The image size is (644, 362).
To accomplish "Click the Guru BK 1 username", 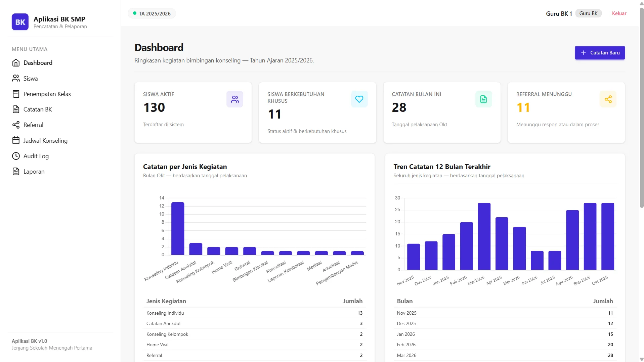I will [559, 13].
